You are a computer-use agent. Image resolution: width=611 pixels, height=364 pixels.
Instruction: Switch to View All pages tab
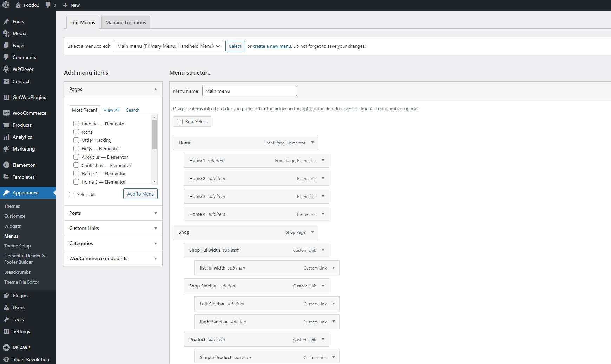111,110
